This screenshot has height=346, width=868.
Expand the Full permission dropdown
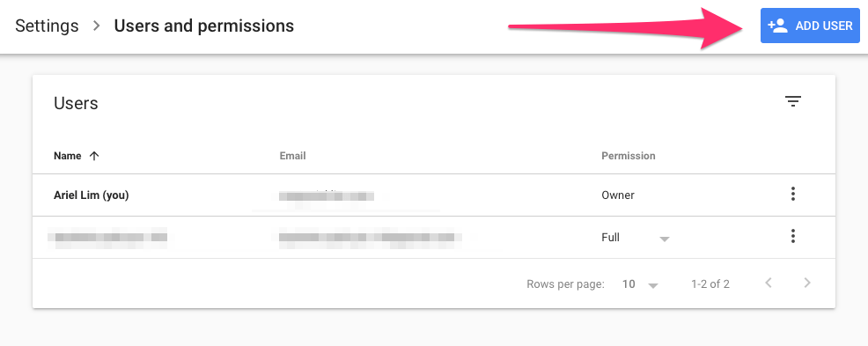tap(636, 238)
